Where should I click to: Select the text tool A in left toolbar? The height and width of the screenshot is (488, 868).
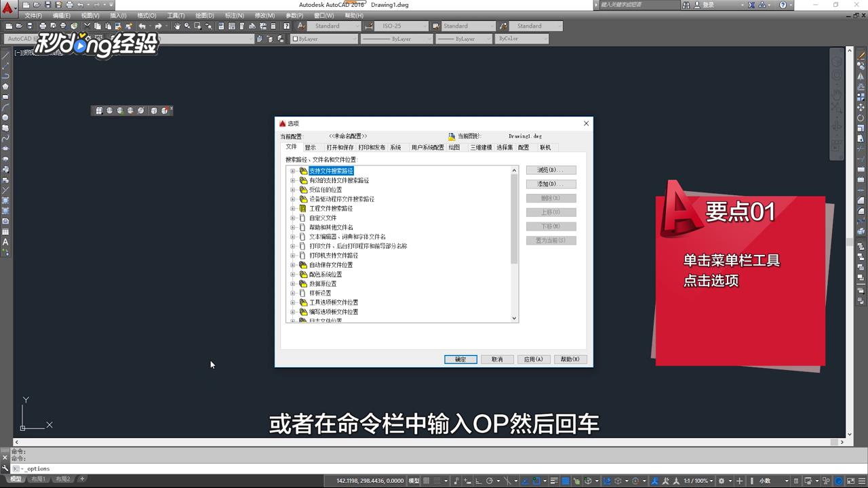tap(5, 242)
